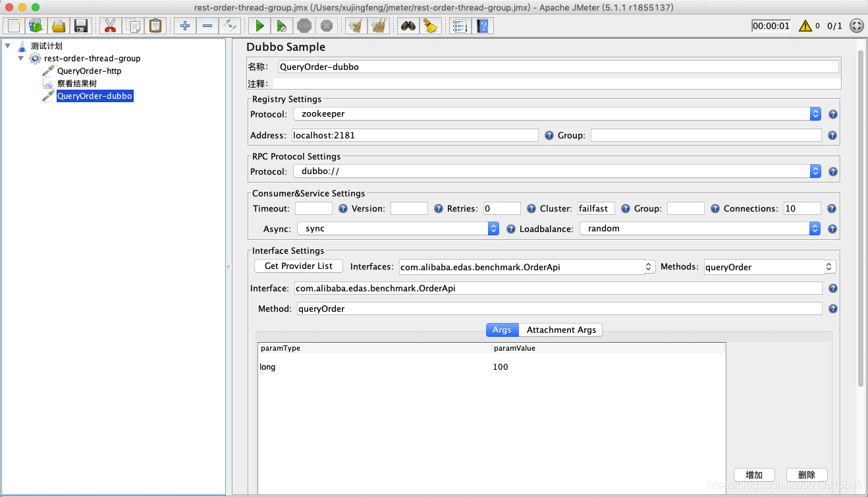Click the warning triangle log indicator
The image size is (868, 497).
coord(805,26)
